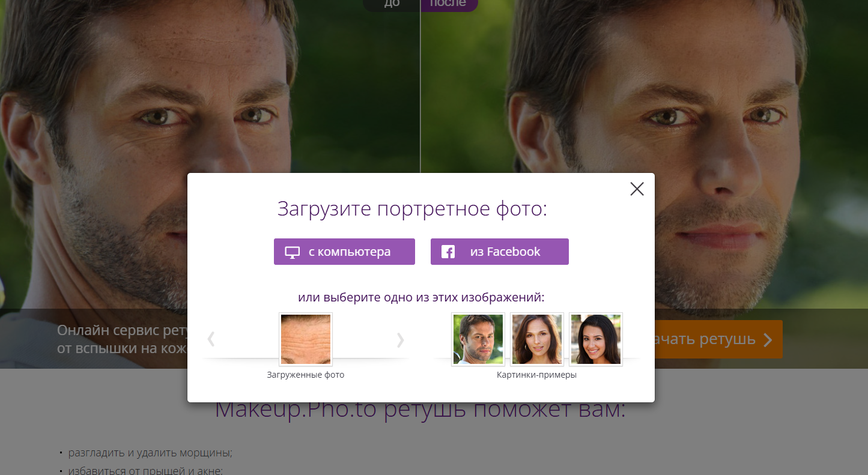Click the "Картинки-примеры" label
This screenshot has height=475, width=868.
coord(536,375)
